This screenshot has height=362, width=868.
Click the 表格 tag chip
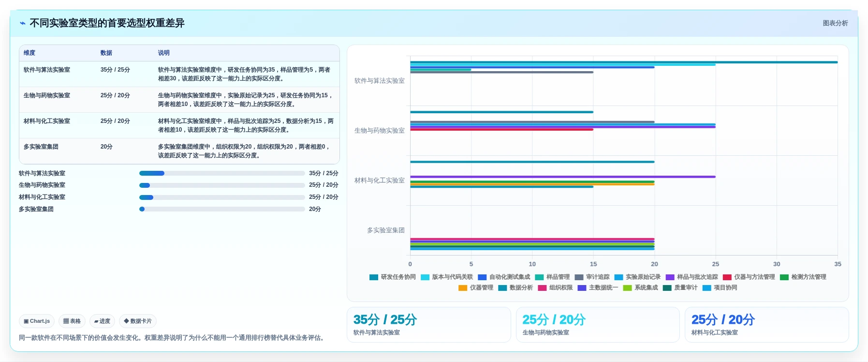(72, 321)
